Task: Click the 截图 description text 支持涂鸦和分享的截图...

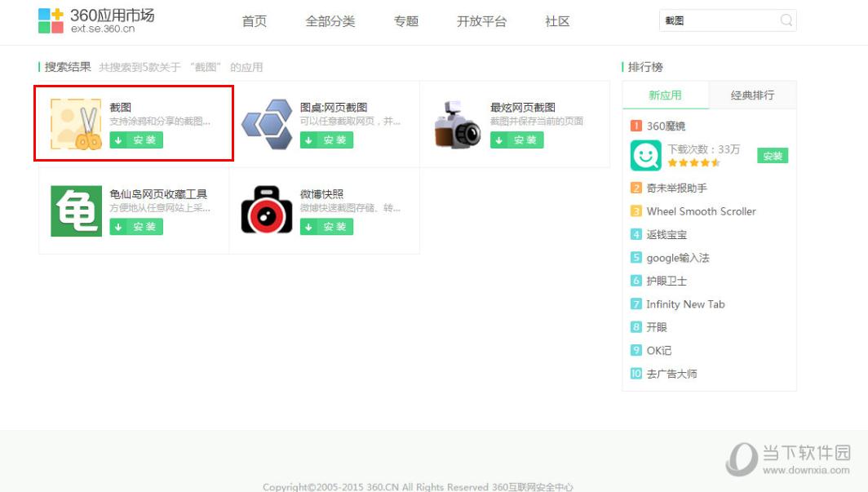Action: pyautogui.click(x=160, y=122)
